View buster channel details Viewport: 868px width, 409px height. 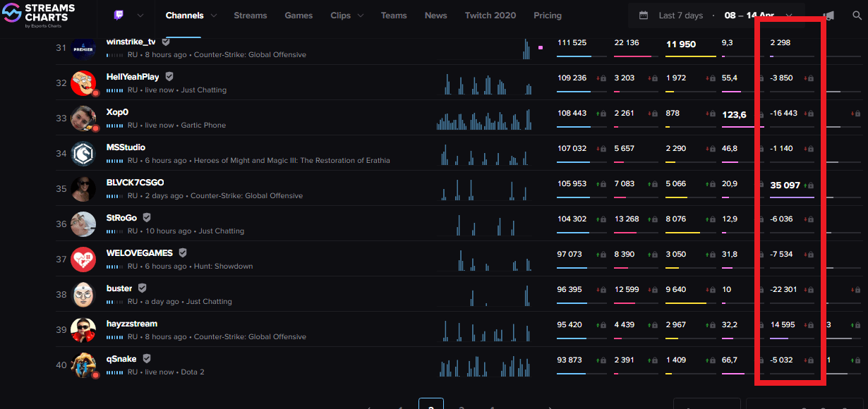point(119,288)
